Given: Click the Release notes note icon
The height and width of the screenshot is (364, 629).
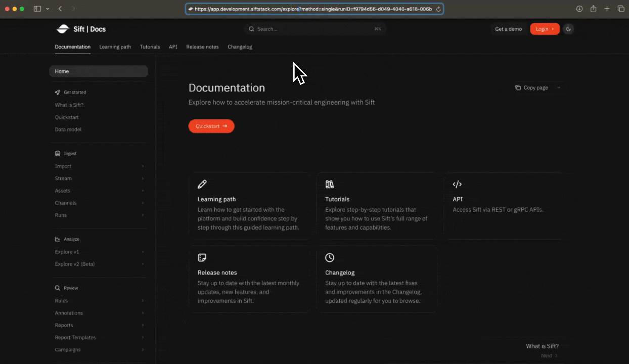Looking at the screenshot, I should (x=202, y=258).
